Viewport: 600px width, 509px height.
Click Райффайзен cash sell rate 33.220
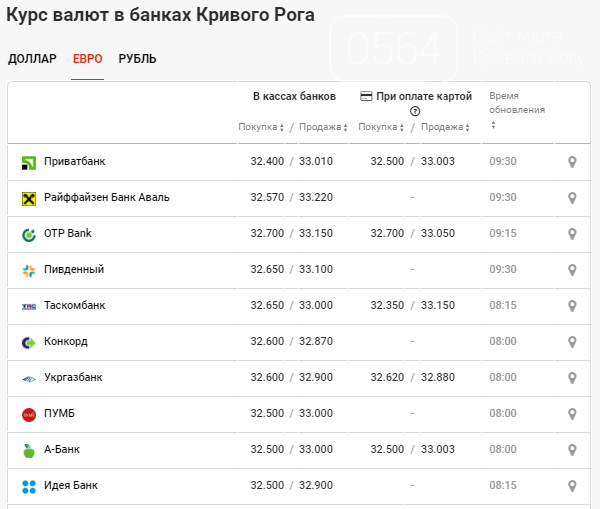[x=316, y=197]
